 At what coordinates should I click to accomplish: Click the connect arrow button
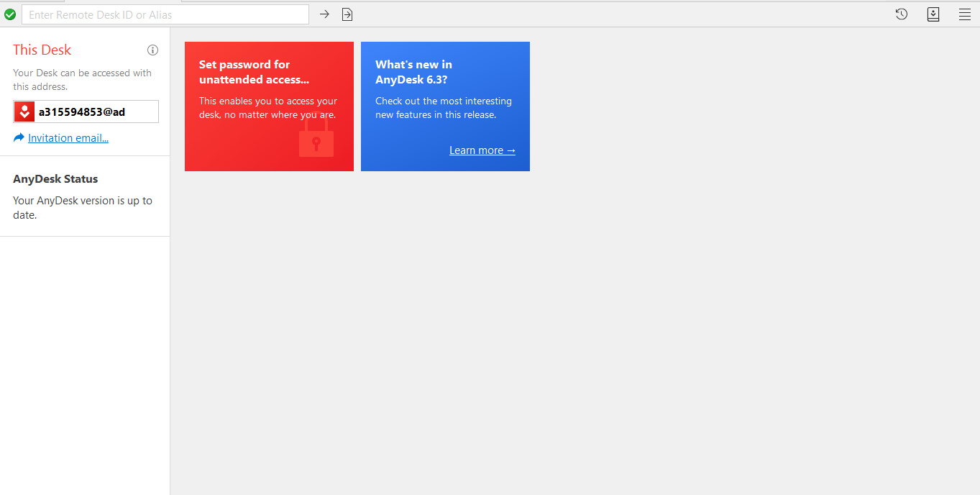tap(324, 14)
